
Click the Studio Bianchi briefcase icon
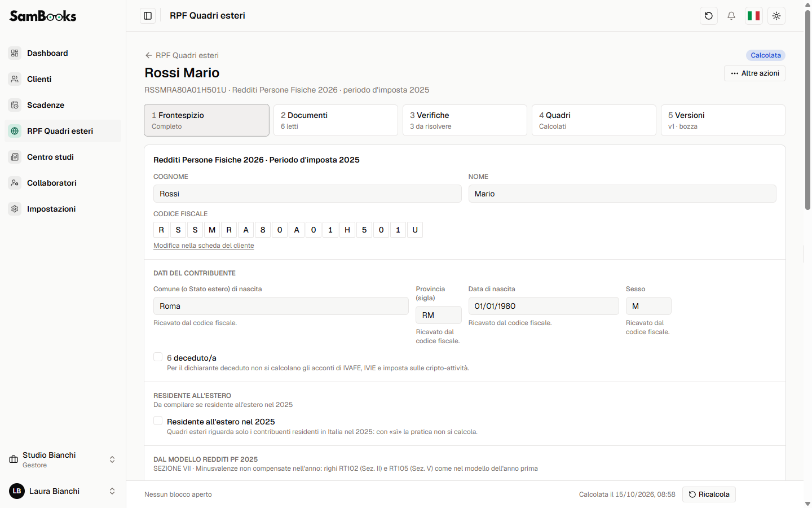click(x=14, y=459)
